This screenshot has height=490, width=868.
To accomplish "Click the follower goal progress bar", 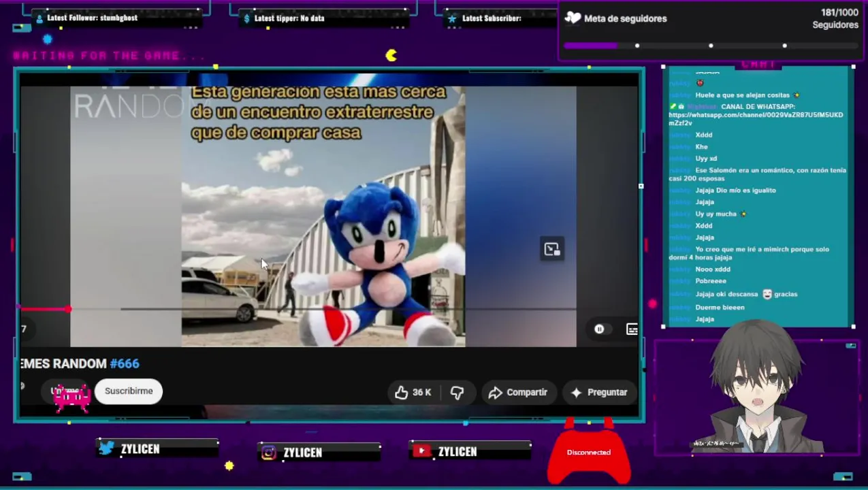I will 710,46.
